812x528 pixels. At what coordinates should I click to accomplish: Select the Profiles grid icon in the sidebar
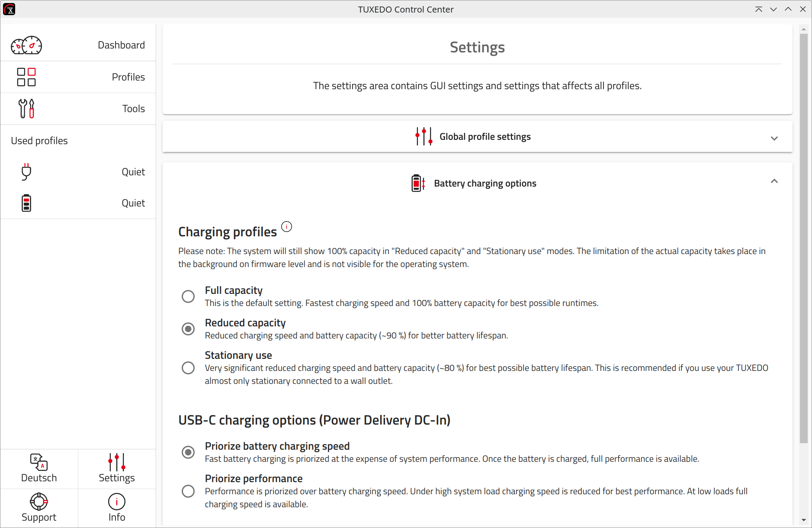[26, 77]
